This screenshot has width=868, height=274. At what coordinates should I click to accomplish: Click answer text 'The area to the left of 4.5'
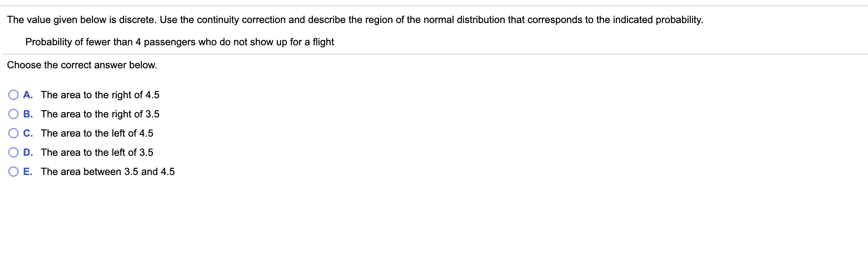coord(97,133)
